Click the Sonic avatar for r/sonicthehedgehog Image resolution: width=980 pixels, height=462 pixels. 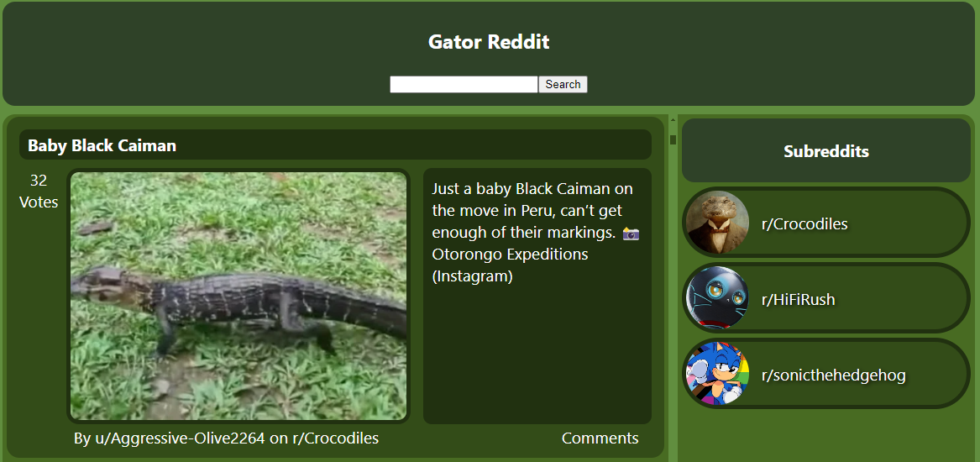(717, 373)
